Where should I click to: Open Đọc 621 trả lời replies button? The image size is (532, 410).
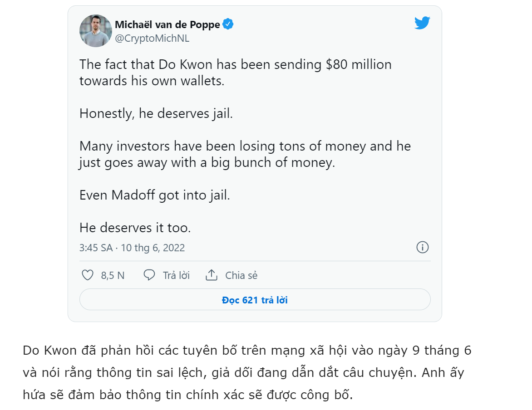click(x=255, y=300)
